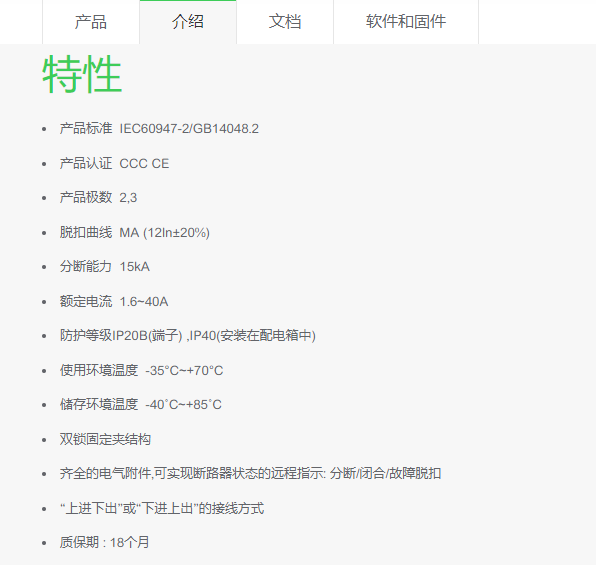
Task: Select the 双锁固定夹结构 bullet item
Action: (105, 440)
